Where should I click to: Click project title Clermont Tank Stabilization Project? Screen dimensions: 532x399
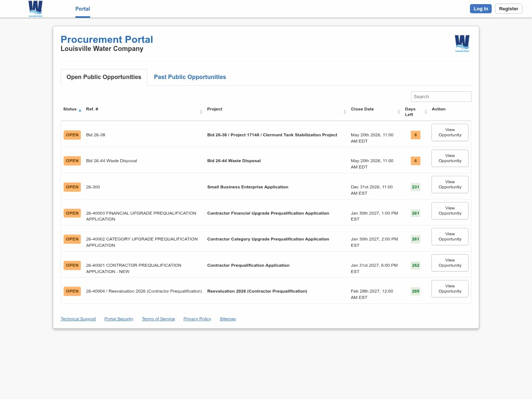[272, 135]
